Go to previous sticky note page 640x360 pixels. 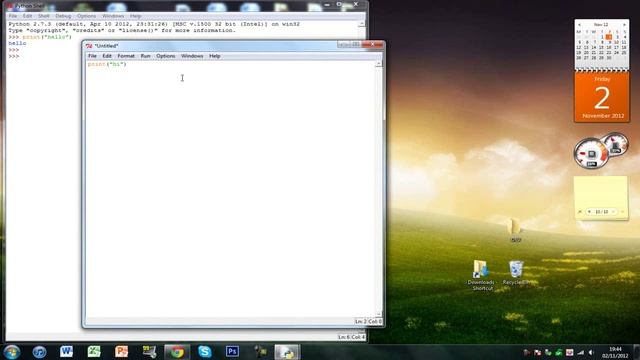click(589, 212)
